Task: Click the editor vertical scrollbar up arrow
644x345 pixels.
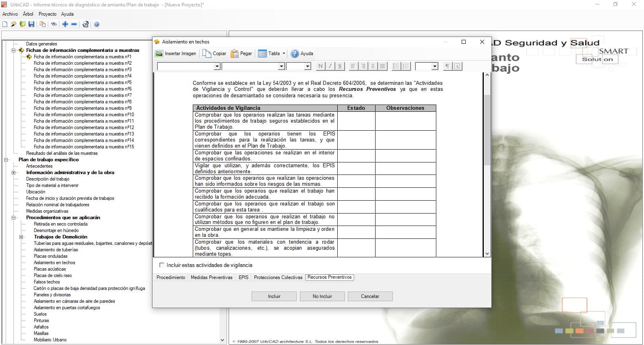Action: pyautogui.click(x=487, y=75)
